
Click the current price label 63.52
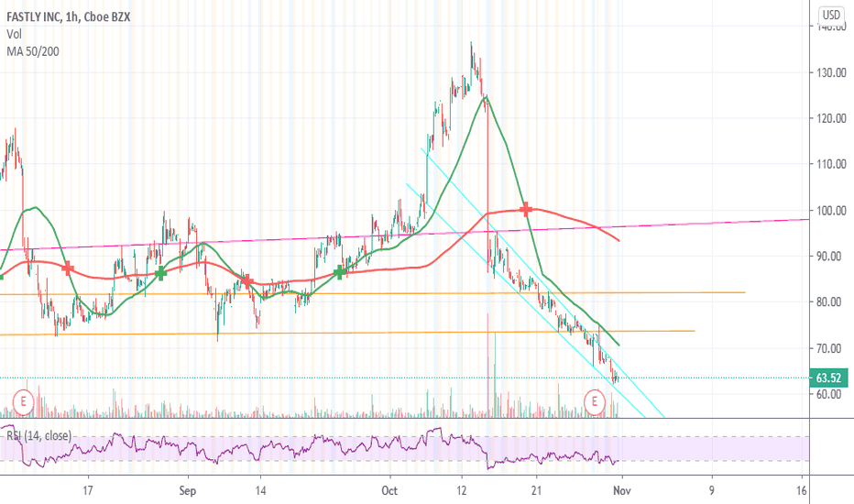828,378
